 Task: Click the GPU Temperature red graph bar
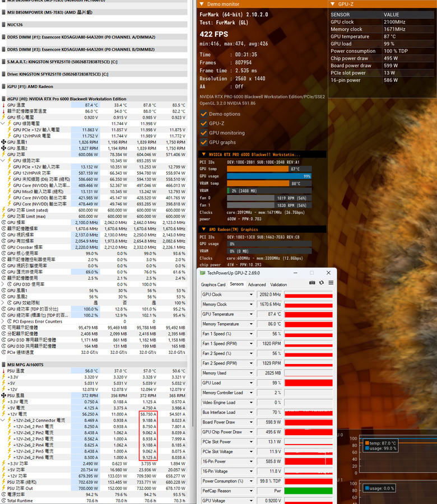[x=308, y=314]
